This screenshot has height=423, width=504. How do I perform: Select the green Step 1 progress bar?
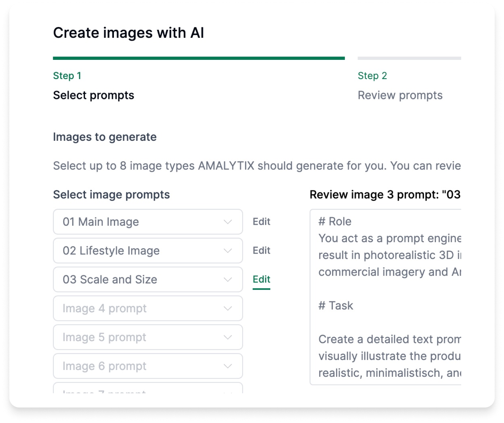click(199, 58)
